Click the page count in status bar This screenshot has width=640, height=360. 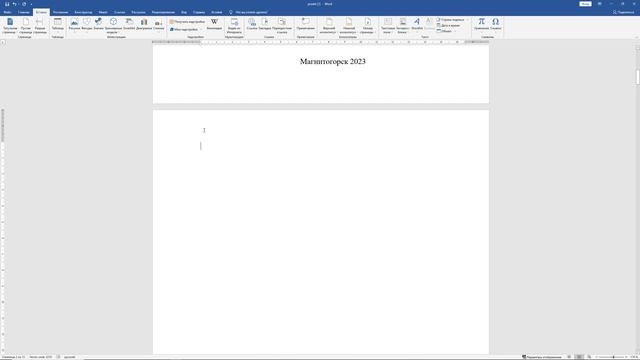(13, 357)
